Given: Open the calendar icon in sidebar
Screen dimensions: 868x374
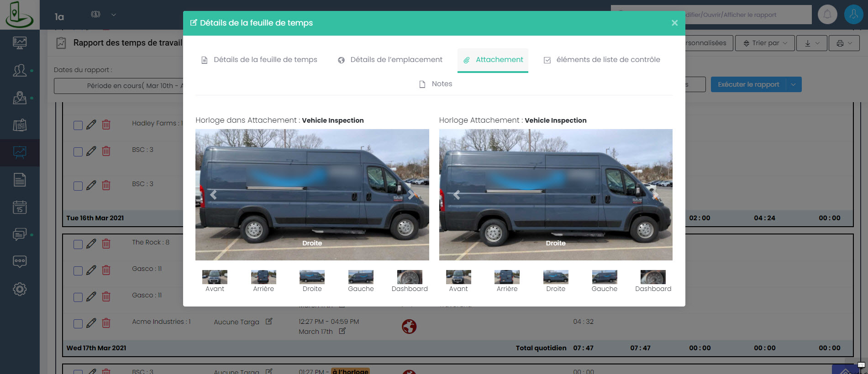Looking at the screenshot, I should pyautogui.click(x=20, y=207).
